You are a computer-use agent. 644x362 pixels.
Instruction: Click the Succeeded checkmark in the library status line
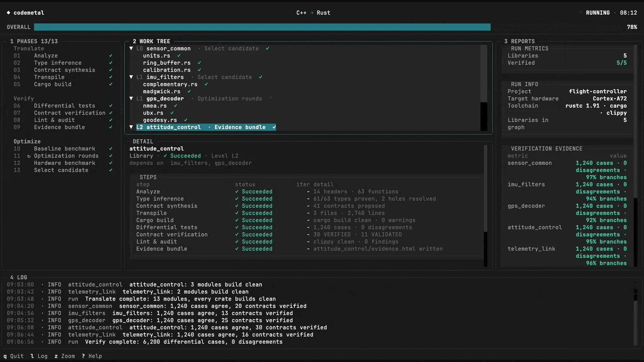point(165,156)
